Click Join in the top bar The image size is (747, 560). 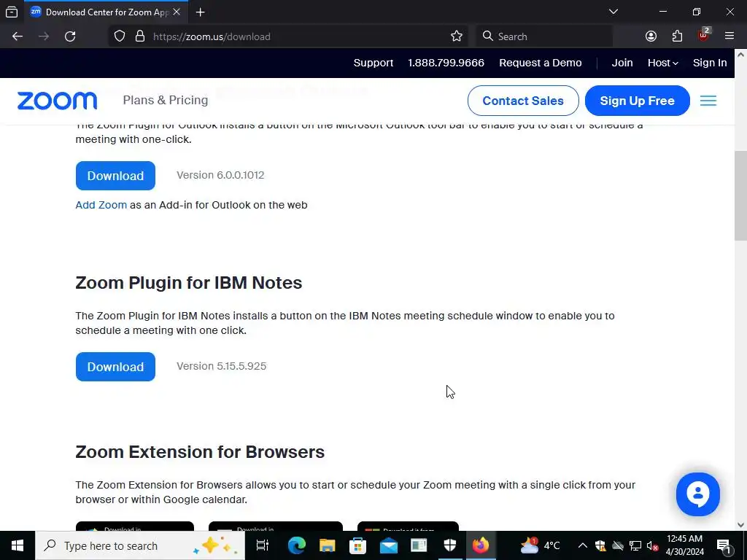pyautogui.click(x=622, y=63)
